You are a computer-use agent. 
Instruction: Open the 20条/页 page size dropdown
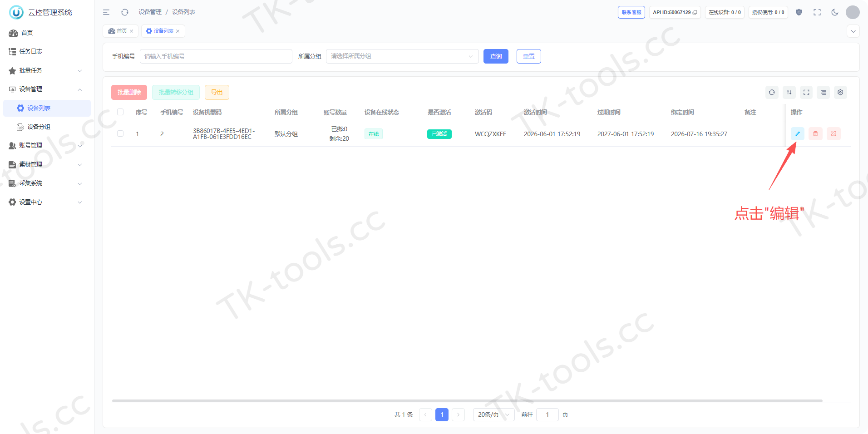(494, 414)
